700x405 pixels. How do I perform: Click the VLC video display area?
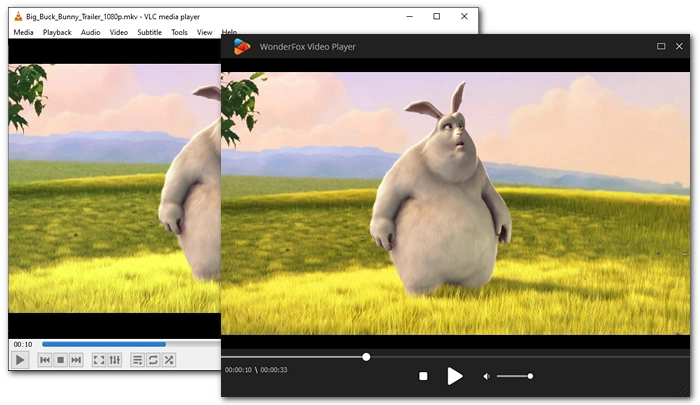(x=114, y=188)
